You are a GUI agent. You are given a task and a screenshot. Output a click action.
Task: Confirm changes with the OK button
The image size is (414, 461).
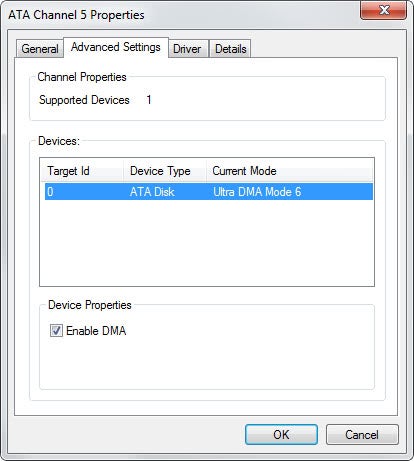(x=281, y=435)
